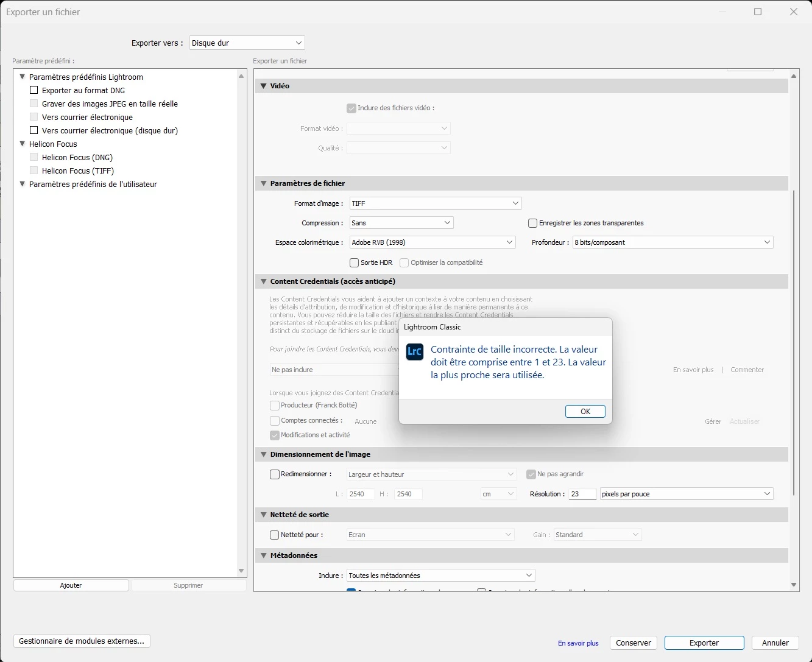Check Helicon Focus (TIFF) preset

pos(34,171)
